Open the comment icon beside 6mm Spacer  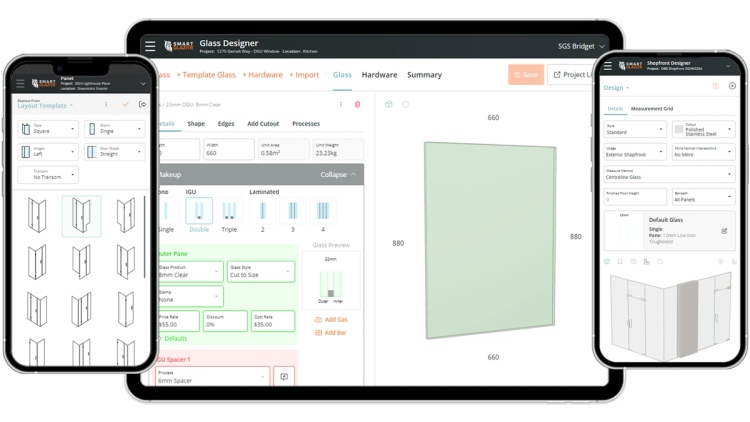284,377
